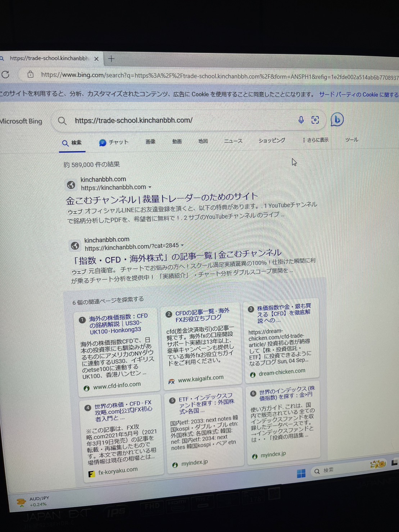Switch to the チャット tab
The image size is (399, 532).
click(114, 142)
